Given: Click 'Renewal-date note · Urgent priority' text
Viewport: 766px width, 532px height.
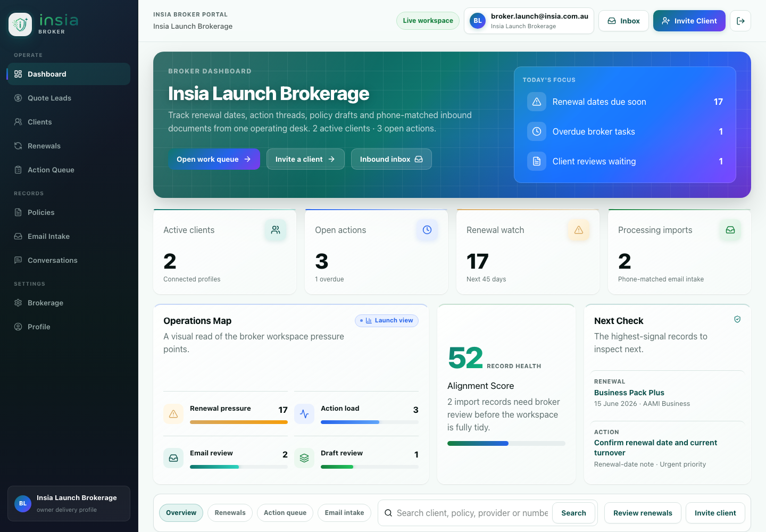Looking at the screenshot, I should coord(650,464).
